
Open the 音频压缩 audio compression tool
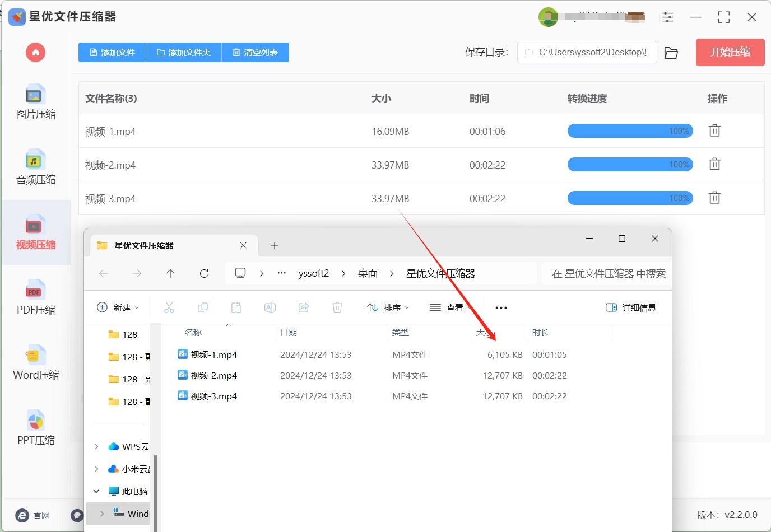[36, 167]
